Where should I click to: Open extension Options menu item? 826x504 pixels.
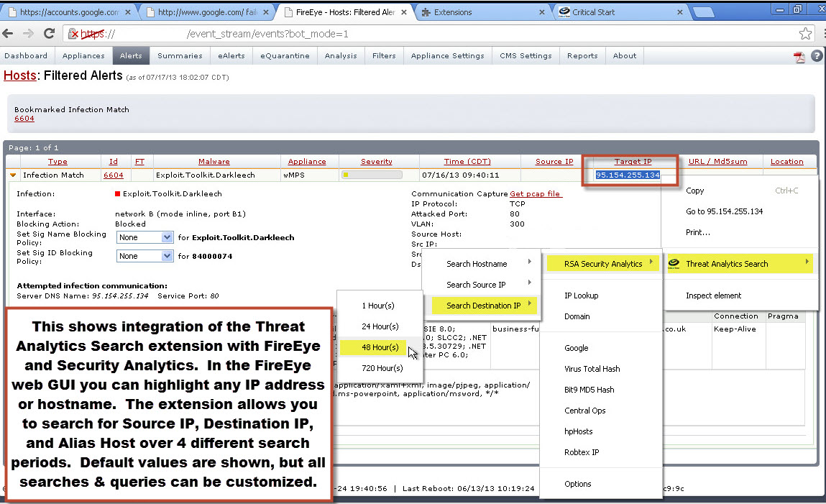coord(578,483)
